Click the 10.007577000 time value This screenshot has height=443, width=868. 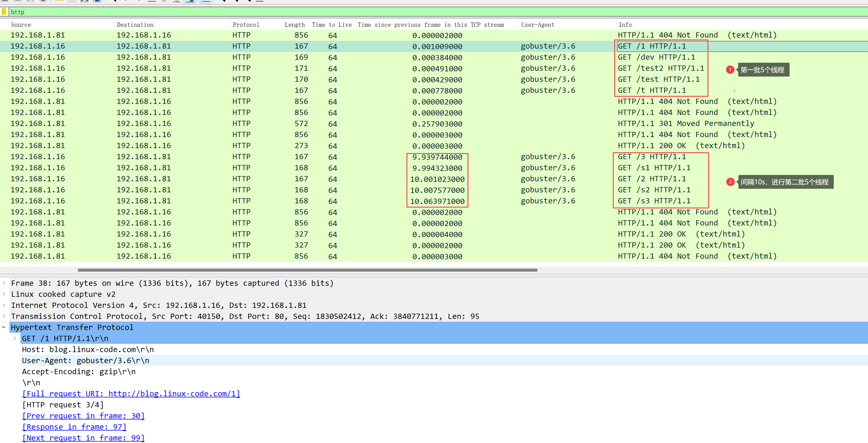click(x=437, y=190)
